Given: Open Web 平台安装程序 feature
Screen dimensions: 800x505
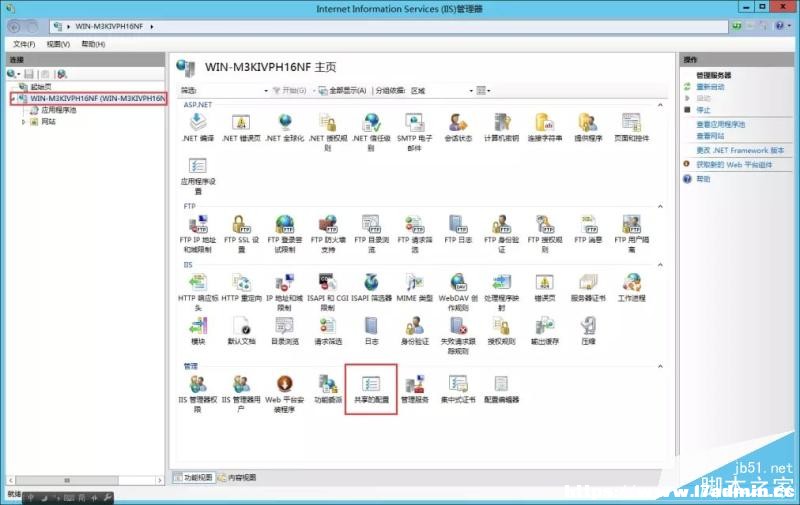Looking at the screenshot, I should (x=285, y=394).
